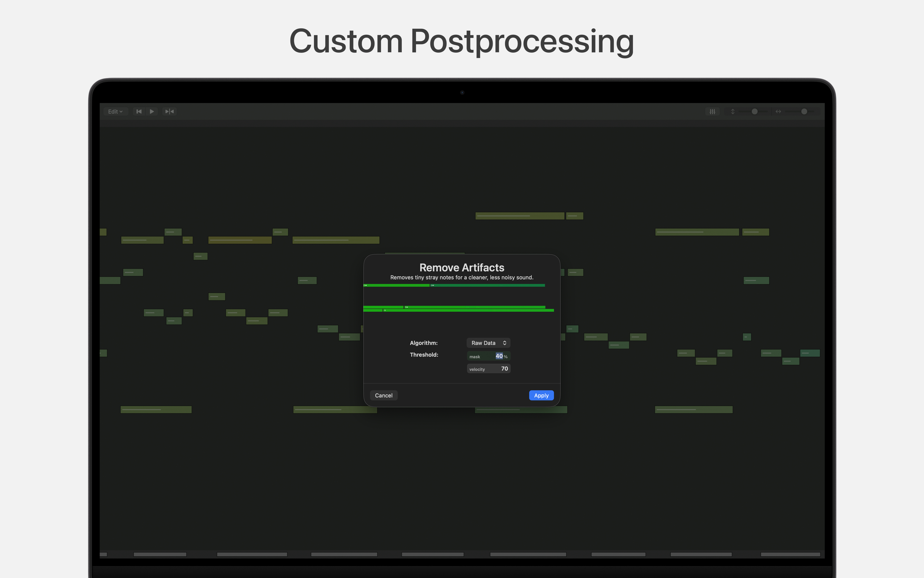This screenshot has height=578, width=924.
Task: Adjust the horizontal zoom slider knob
Action: pyautogui.click(x=804, y=112)
